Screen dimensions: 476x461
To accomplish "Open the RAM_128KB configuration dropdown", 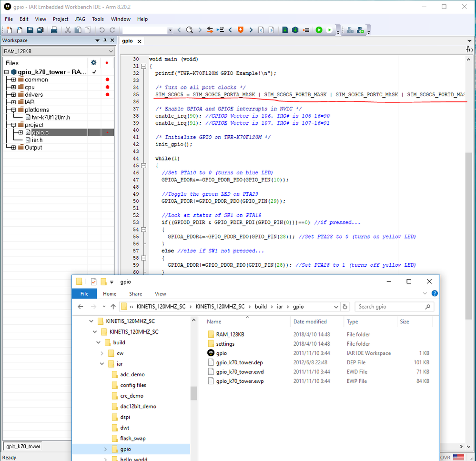I will [x=111, y=51].
